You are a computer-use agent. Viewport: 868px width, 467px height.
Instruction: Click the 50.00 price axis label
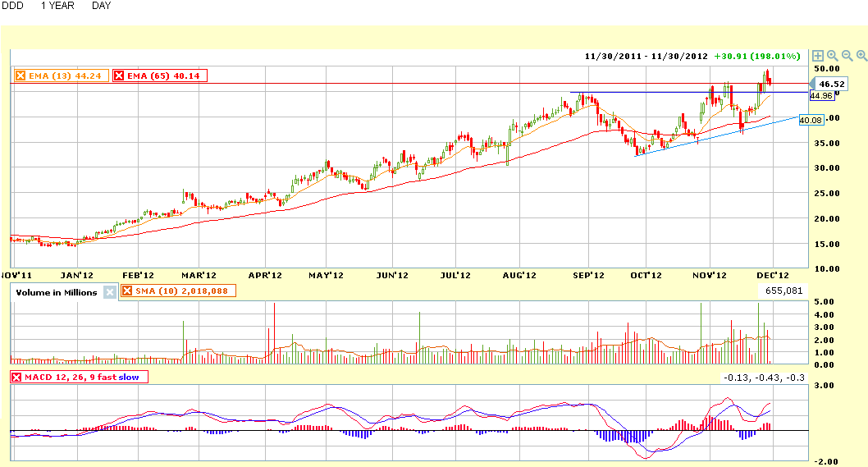coord(827,69)
